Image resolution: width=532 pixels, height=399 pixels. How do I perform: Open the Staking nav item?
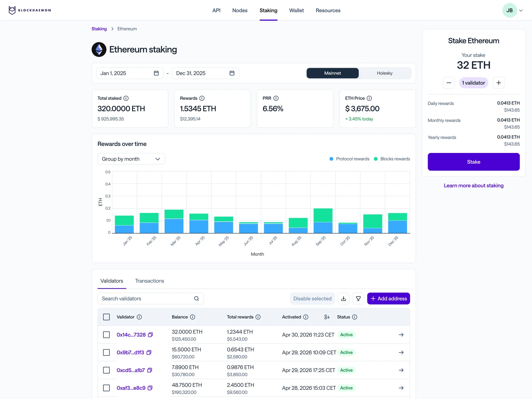(268, 10)
